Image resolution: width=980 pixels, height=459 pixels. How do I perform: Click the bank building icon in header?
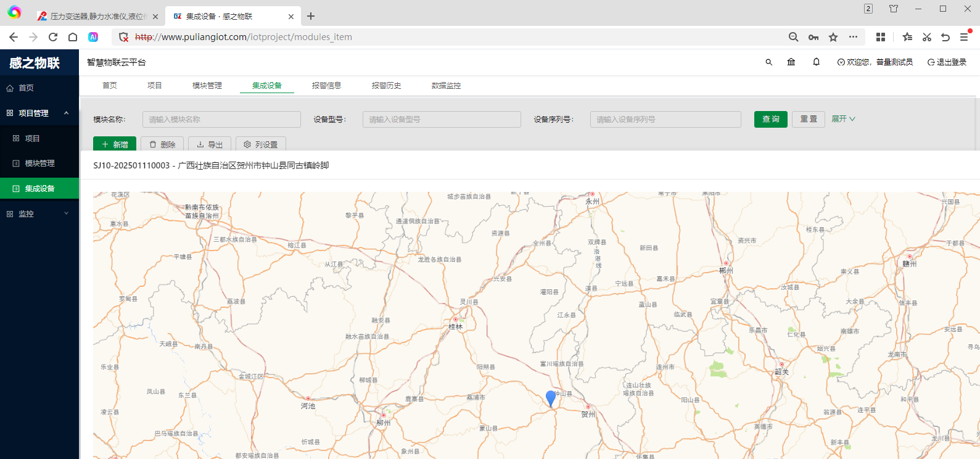[791, 62]
